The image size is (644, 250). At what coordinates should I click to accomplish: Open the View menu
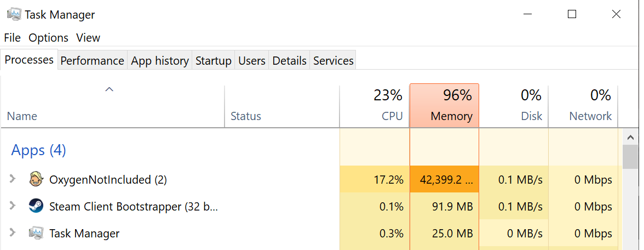88,38
